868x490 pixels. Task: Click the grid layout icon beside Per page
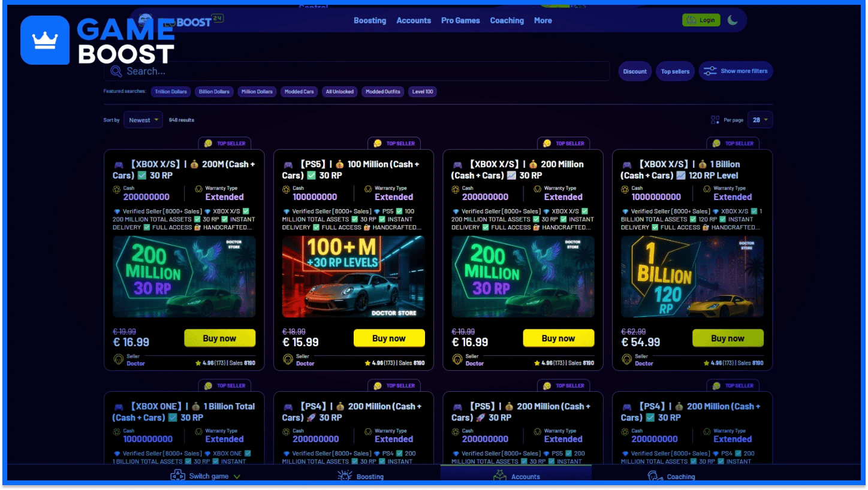(715, 120)
